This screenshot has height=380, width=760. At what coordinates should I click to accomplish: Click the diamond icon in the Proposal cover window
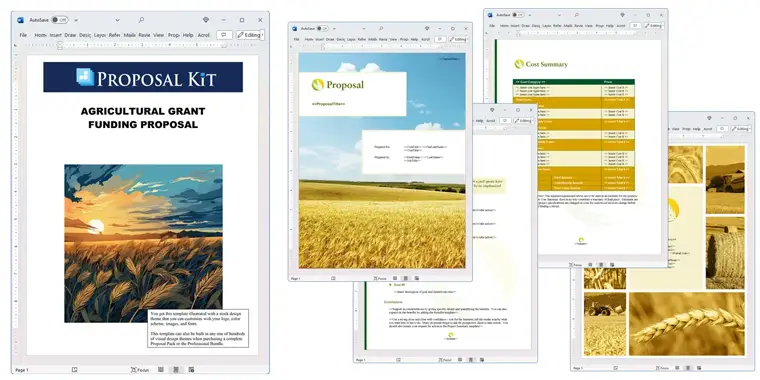click(427, 29)
